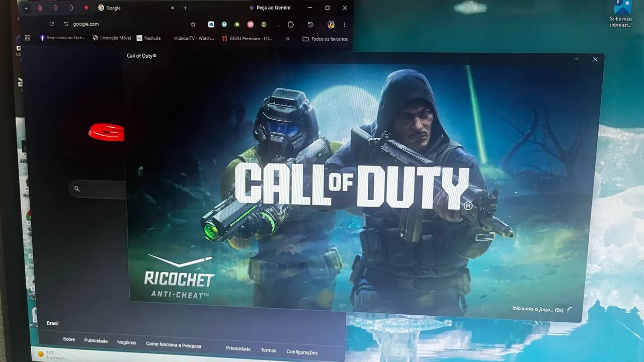Switch to the second pinned tab

(55, 8)
